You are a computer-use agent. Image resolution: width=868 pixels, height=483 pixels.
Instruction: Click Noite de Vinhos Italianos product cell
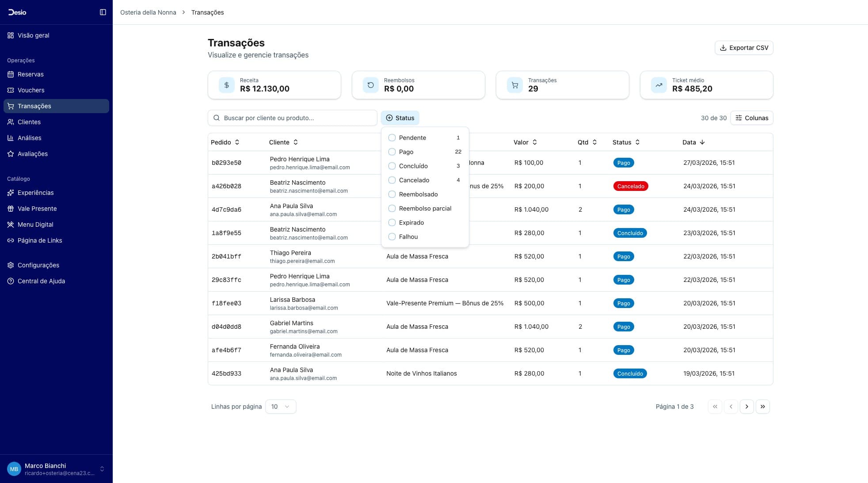coord(422,373)
